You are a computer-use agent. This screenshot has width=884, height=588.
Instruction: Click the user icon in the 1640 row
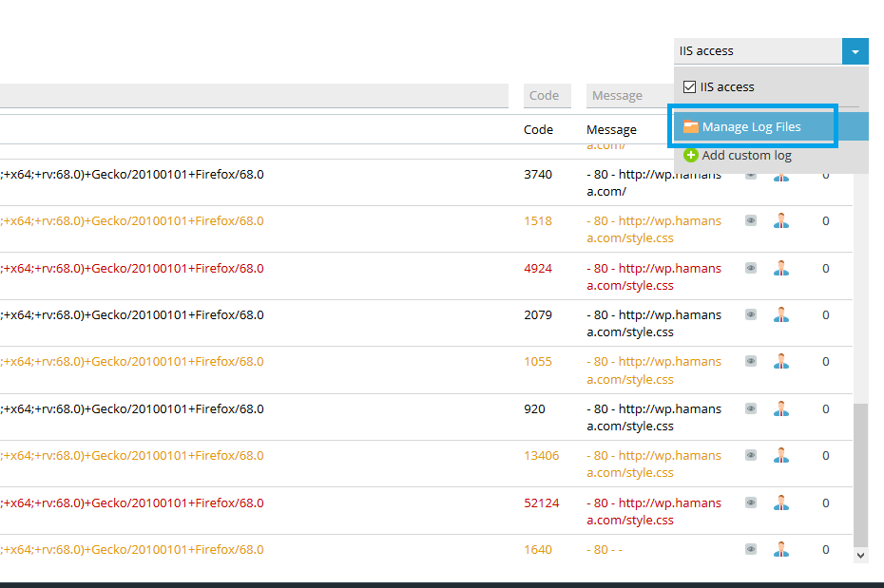tap(781, 549)
